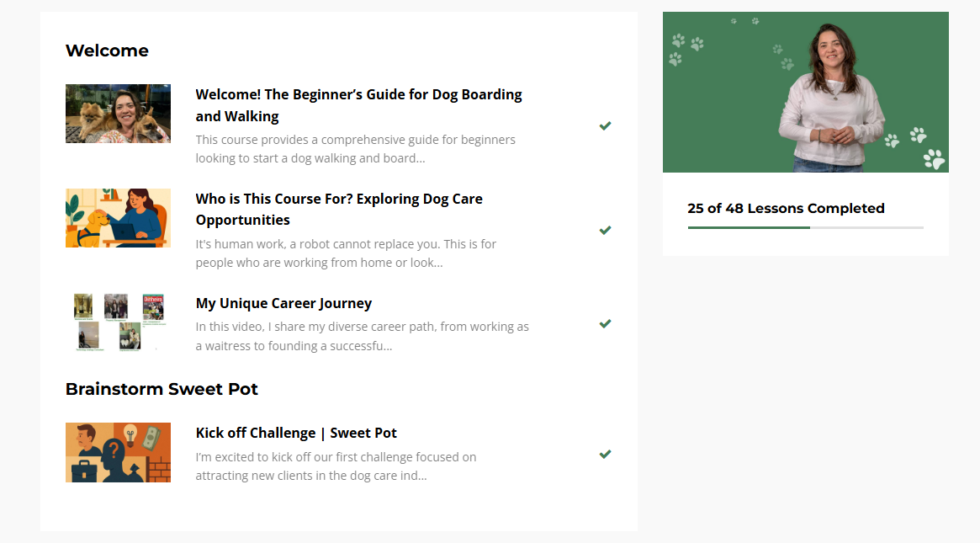Click the My Unique Career Journey photo collage thumbnail
The image size is (980, 543).
pos(118,322)
